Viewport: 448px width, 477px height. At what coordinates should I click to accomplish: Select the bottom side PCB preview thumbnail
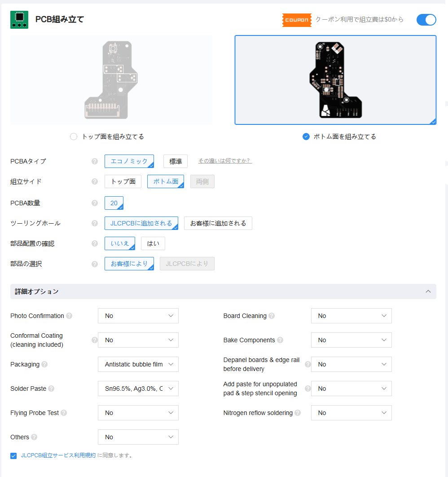[x=335, y=79]
